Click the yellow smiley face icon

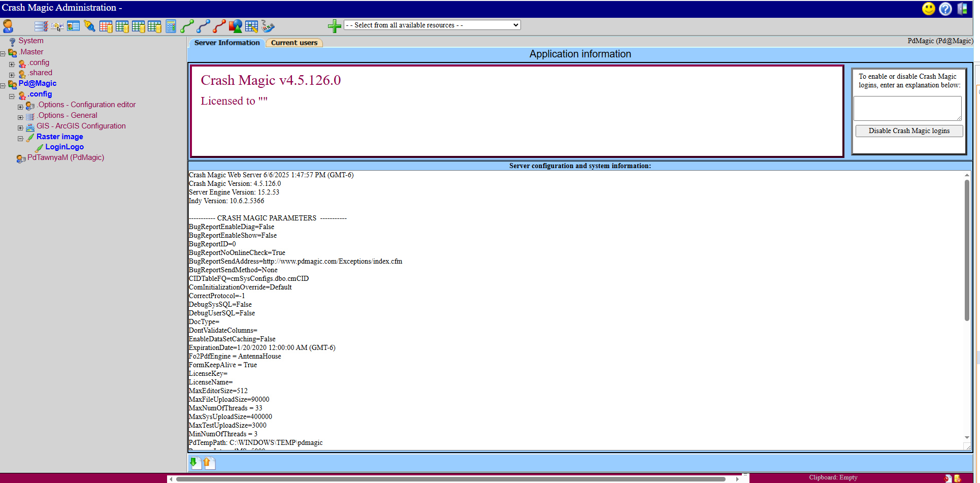[x=928, y=9]
